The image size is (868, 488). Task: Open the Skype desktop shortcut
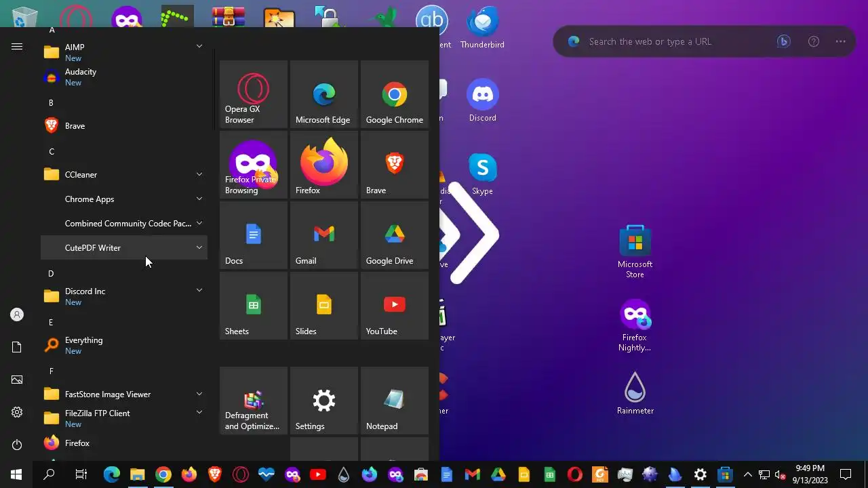(x=482, y=174)
